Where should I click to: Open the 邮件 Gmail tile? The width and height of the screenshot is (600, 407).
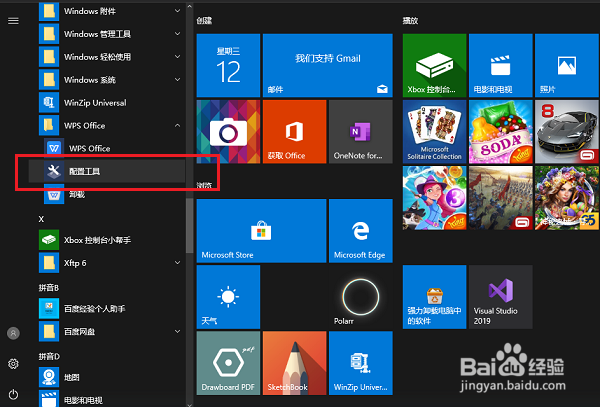(x=328, y=65)
